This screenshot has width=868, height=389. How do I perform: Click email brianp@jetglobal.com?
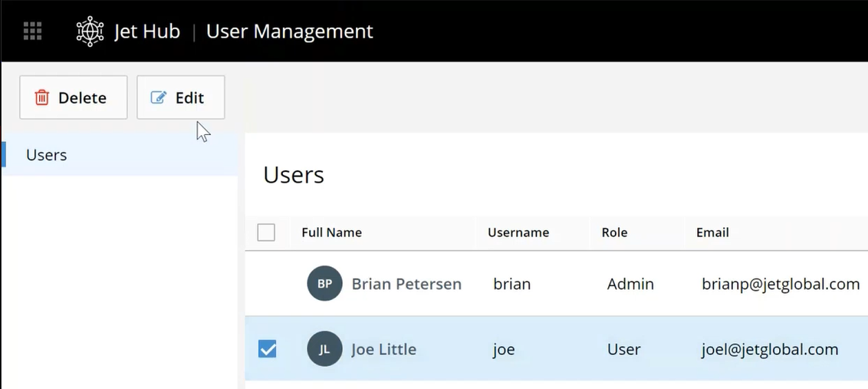(781, 284)
